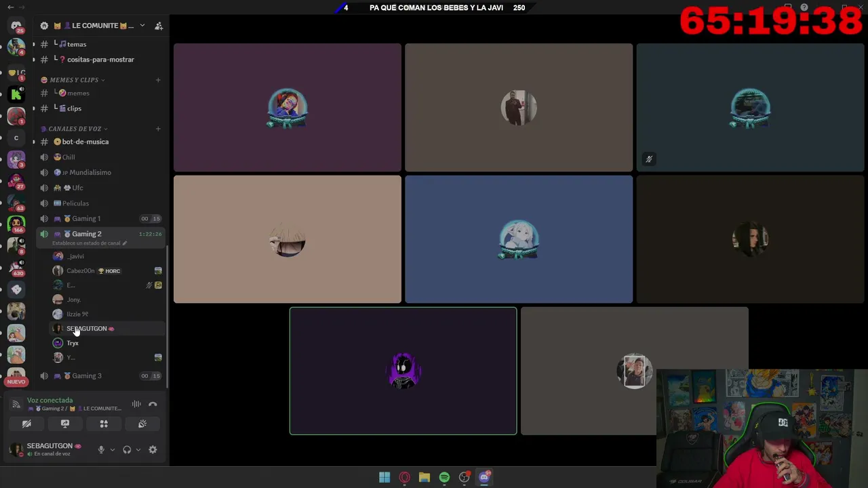Focus the purple flame avatar video tile

click(x=403, y=371)
